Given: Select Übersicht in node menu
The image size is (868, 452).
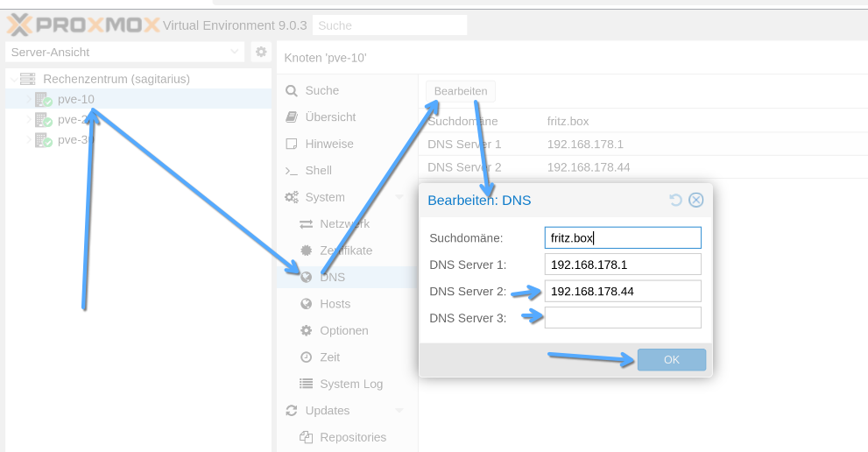Looking at the screenshot, I should (330, 117).
